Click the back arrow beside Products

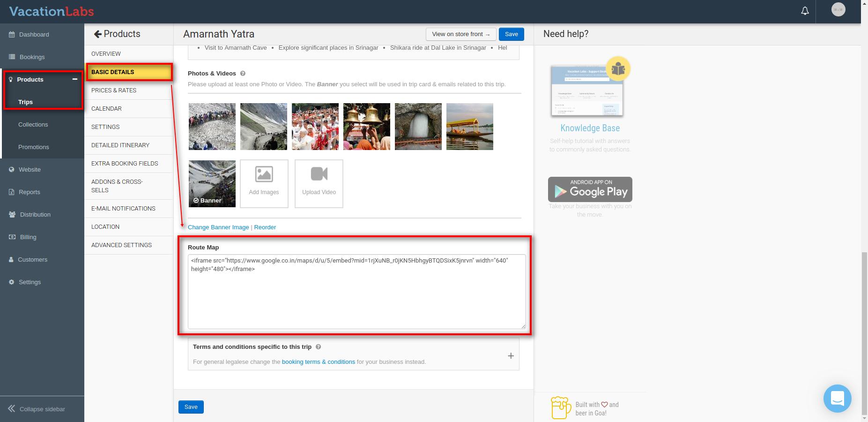pos(97,34)
